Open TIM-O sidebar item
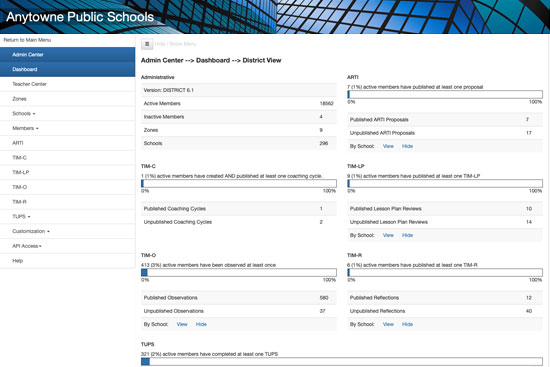Screen dimensions: 550x367 pyautogui.click(x=67, y=187)
